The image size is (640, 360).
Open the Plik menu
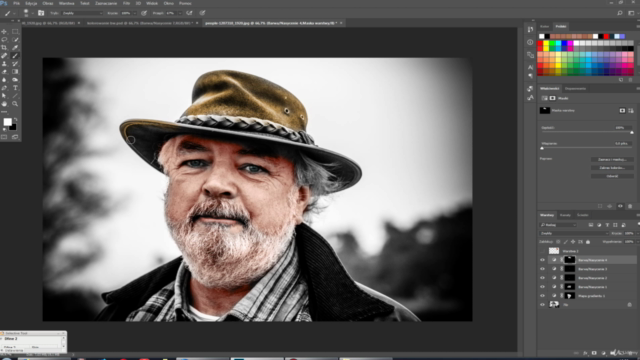(16, 3)
